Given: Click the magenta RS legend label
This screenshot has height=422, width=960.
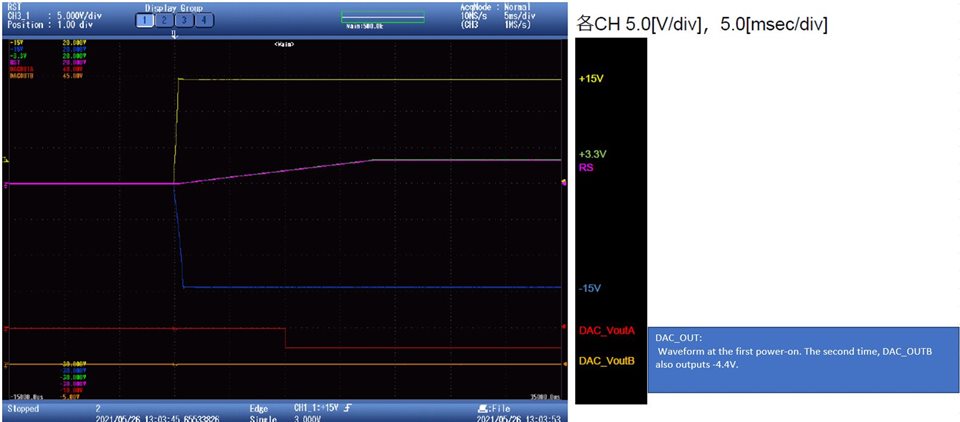Looking at the screenshot, I should tap(586, 167).
